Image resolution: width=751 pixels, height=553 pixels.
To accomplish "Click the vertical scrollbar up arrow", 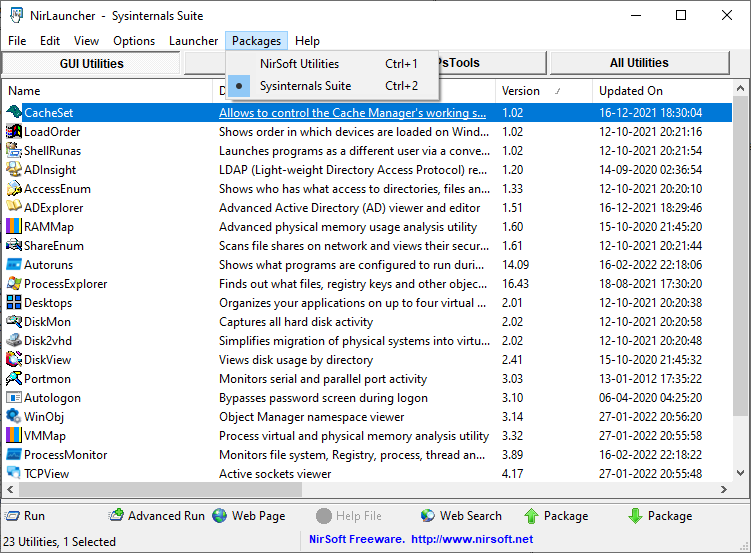I will [740, 89].
